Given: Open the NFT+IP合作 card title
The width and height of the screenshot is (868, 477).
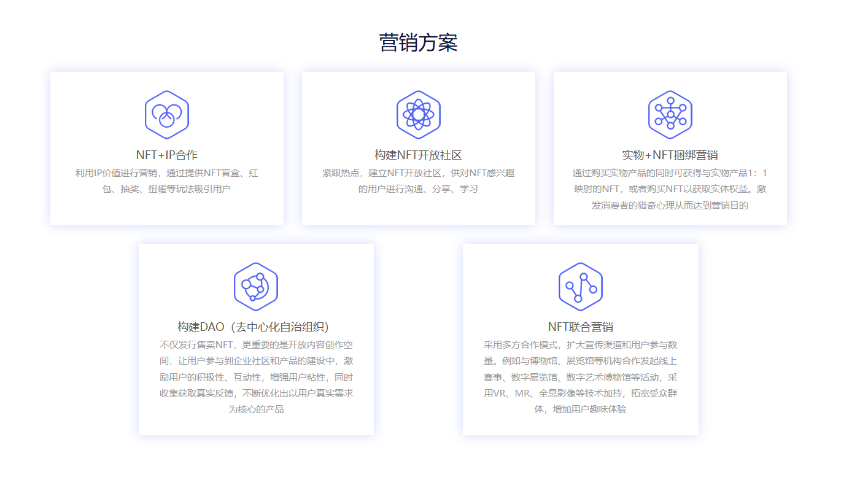Looking at the screenshot, I should pos(166,155).
